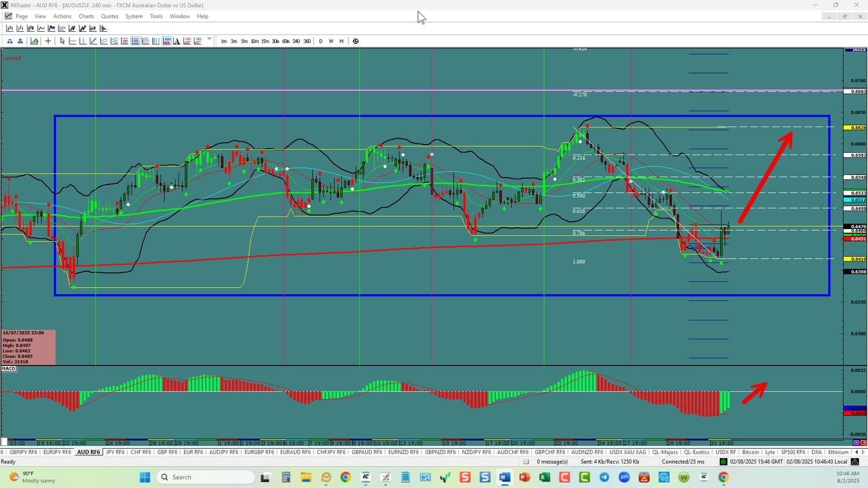Image resolution: width=868 pixels, height=488 pixels.
Task: Choose the diagonal trendline drawing tool
Action: pyautogui.click(x=93, y=41)
